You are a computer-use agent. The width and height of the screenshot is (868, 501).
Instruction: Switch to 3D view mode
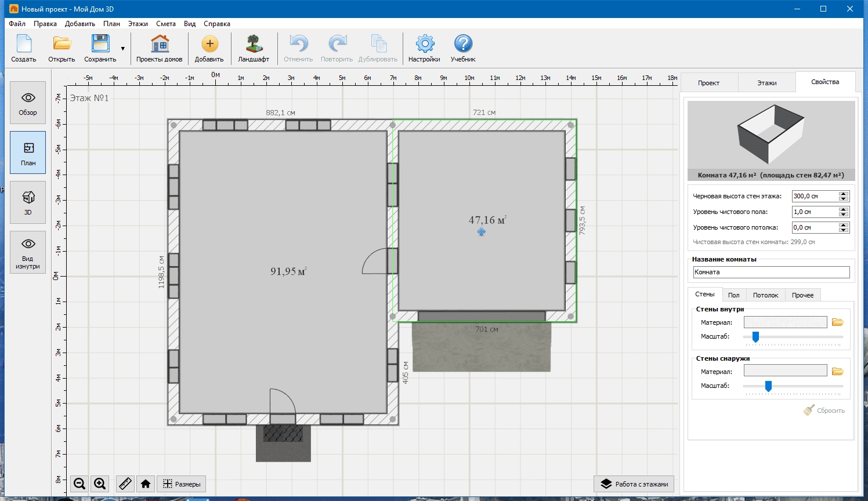pyautogui.click(x=28, y=202)
